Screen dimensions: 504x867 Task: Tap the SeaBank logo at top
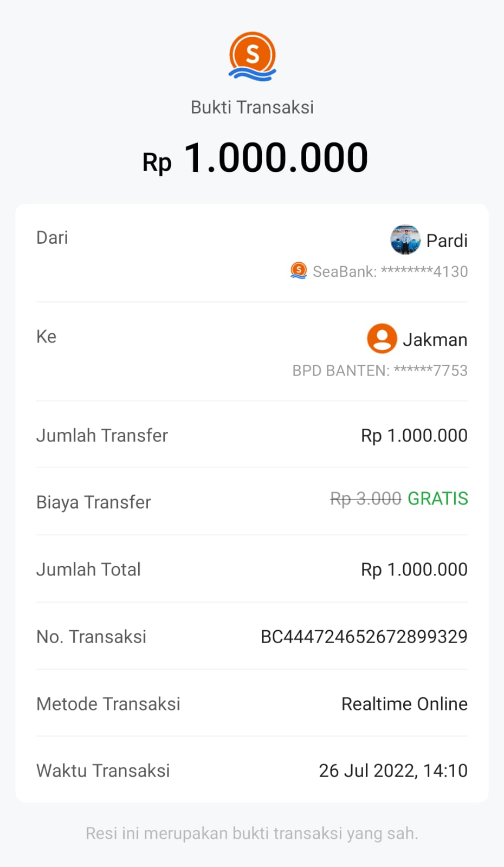point(252,56)
